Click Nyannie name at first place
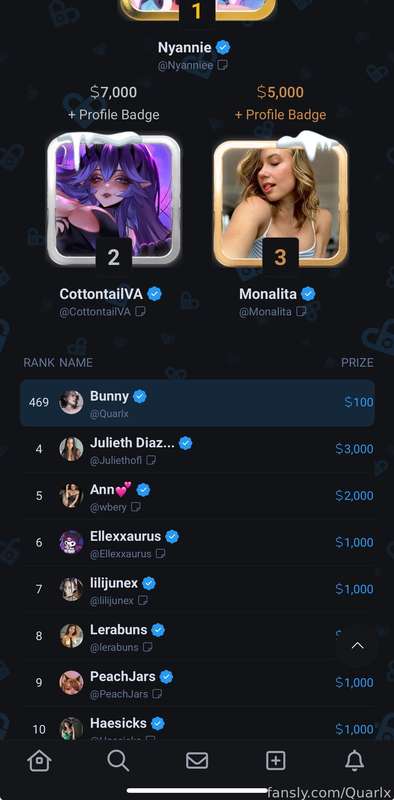The image size is (394, 800). coord(184,47)
